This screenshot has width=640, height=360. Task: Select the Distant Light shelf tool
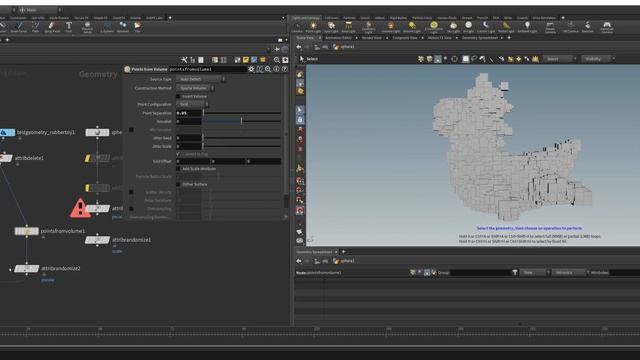click(x=412, y=27)
